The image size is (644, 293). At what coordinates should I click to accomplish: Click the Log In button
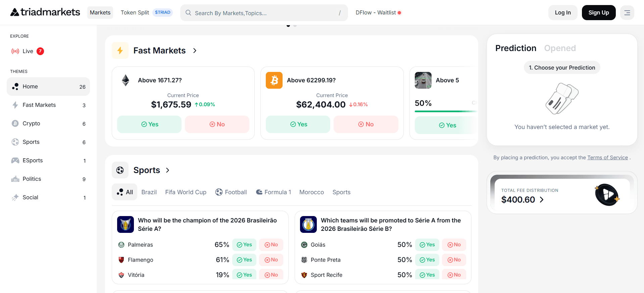[563, 12]
